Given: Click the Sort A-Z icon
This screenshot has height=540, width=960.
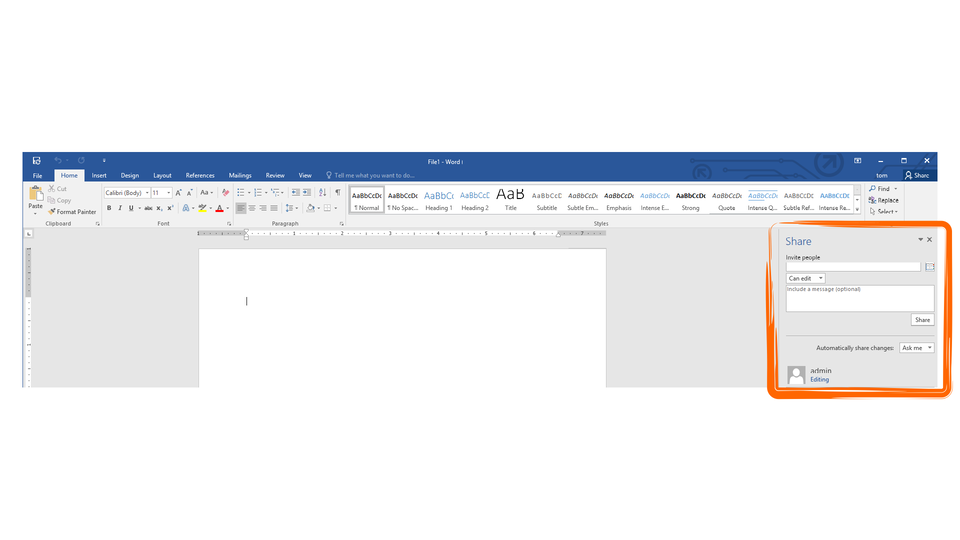Looking at the screenshot, I should click(x=322, y=192).
